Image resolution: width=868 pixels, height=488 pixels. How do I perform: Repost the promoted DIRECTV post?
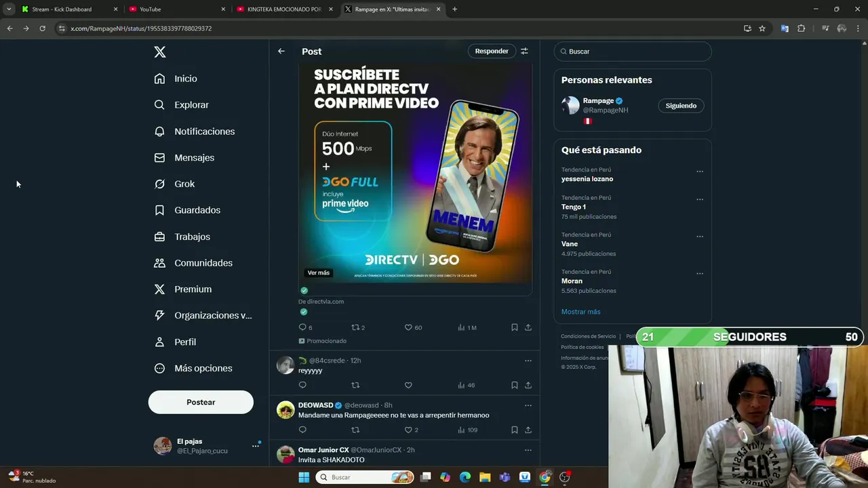(355, 327)
